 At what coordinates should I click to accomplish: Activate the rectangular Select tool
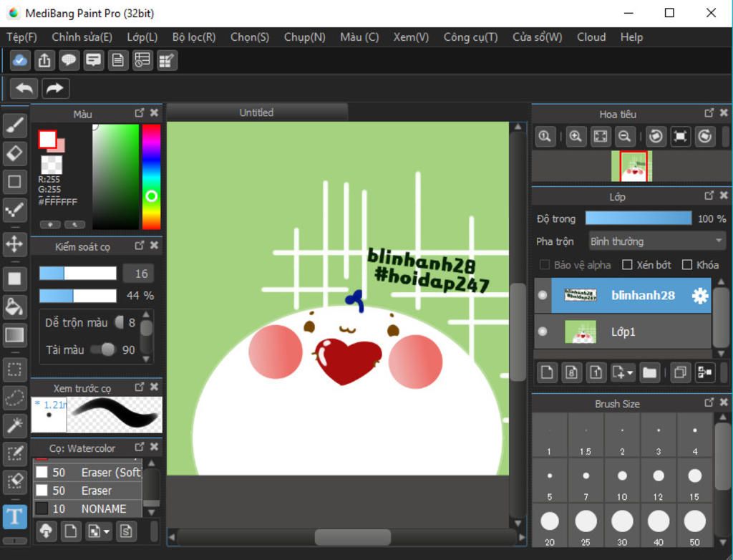click(15, 370)
